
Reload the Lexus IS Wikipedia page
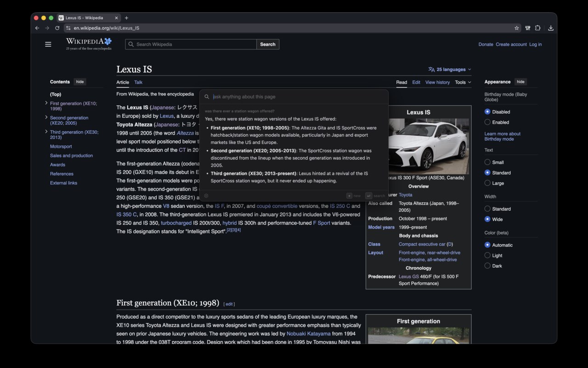pyautogui.click(x=57, y=28)
